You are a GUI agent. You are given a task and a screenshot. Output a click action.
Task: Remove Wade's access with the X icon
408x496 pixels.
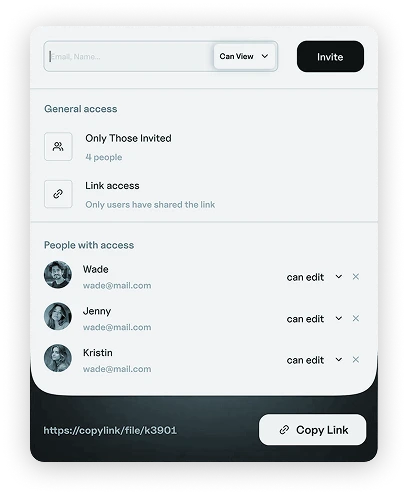pos(356,277)
